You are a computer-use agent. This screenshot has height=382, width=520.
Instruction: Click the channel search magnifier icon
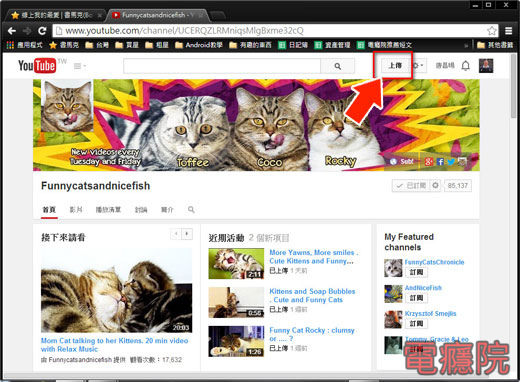(191, 210)
